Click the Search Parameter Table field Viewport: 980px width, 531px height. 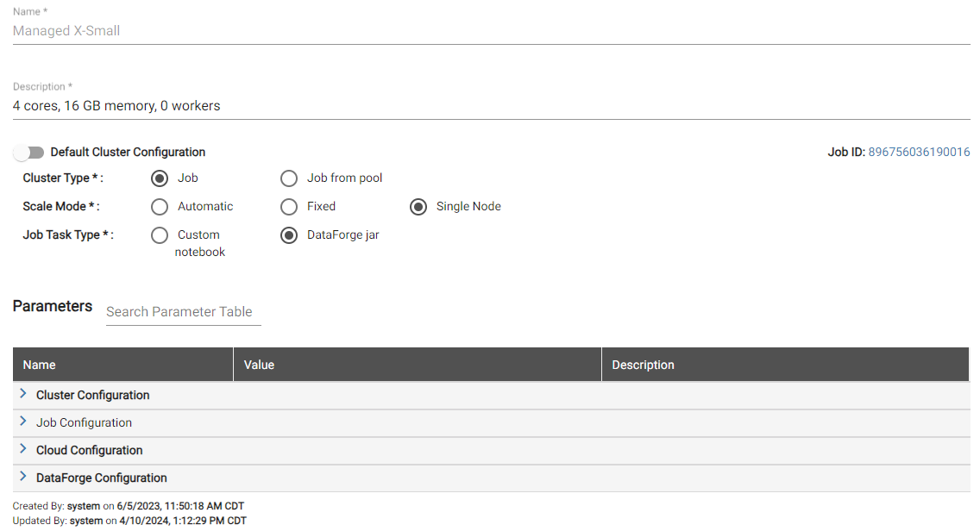(x=183, y=312)
